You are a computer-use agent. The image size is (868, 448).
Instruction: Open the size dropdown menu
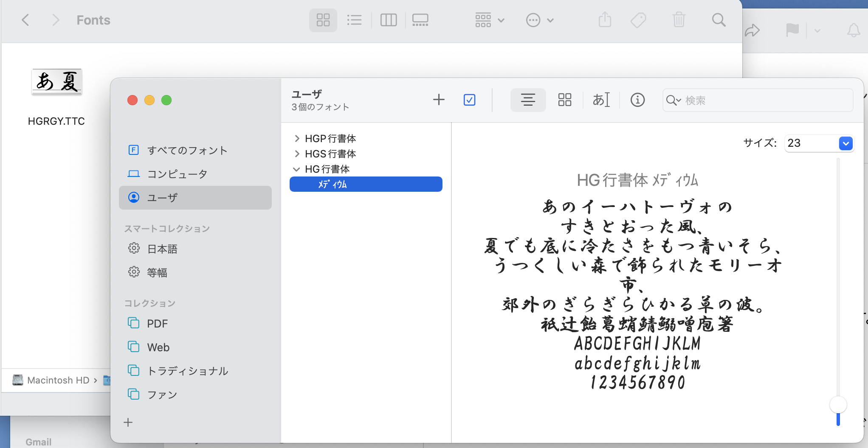(845, 143)
